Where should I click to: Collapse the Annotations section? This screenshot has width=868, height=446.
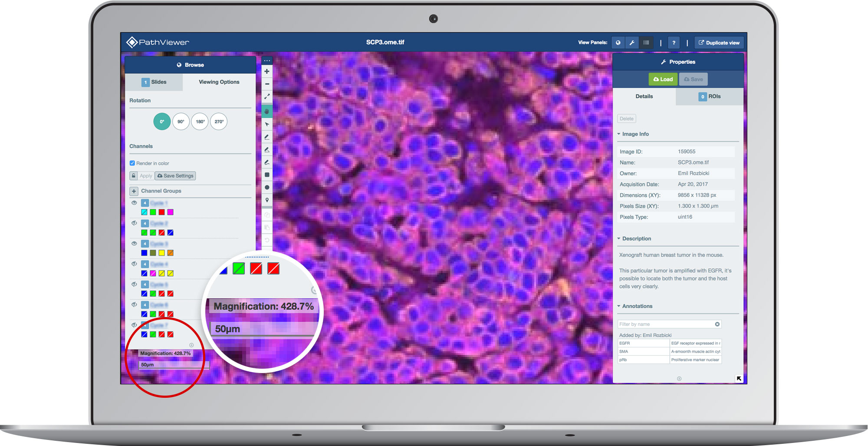point(635,306)
